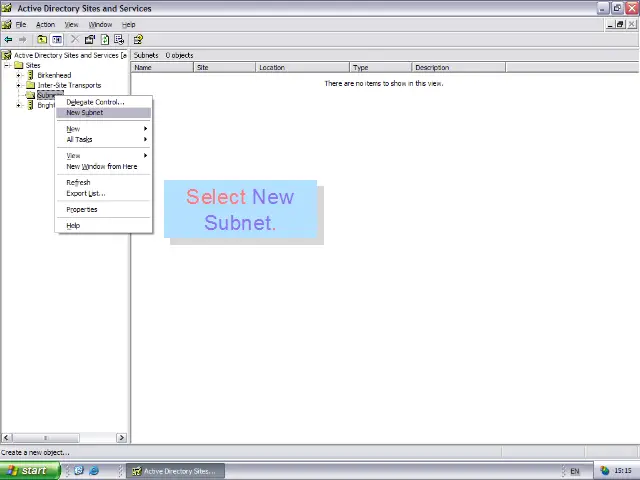Screen dimensions: 640x480
Task: Expand the Birkenhead site node
Action: (19, 75)
